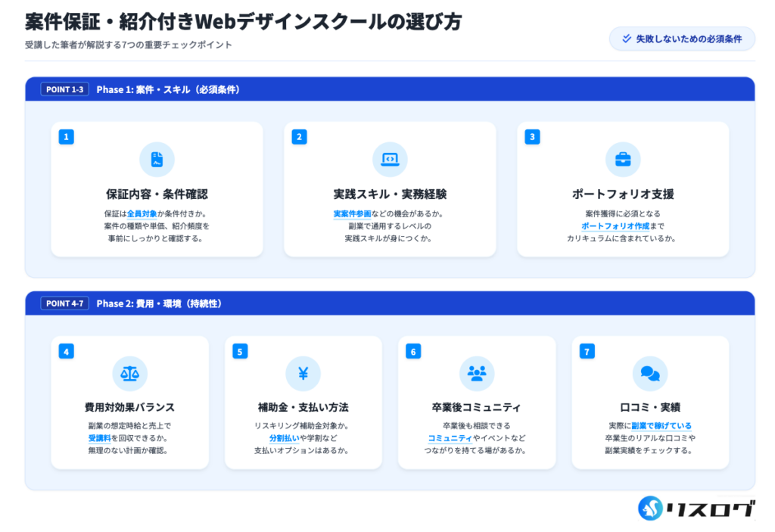Image resolution: width=775 pixels, height=532 pixels.
Task: Click the highlighted コミュニティ text
Action: (450, 438)
